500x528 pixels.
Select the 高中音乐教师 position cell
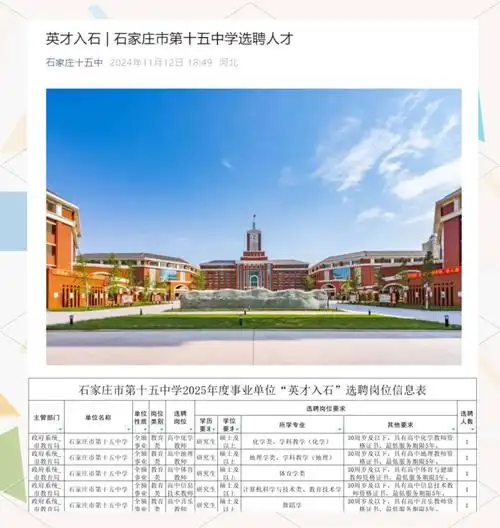pos(180,505)
